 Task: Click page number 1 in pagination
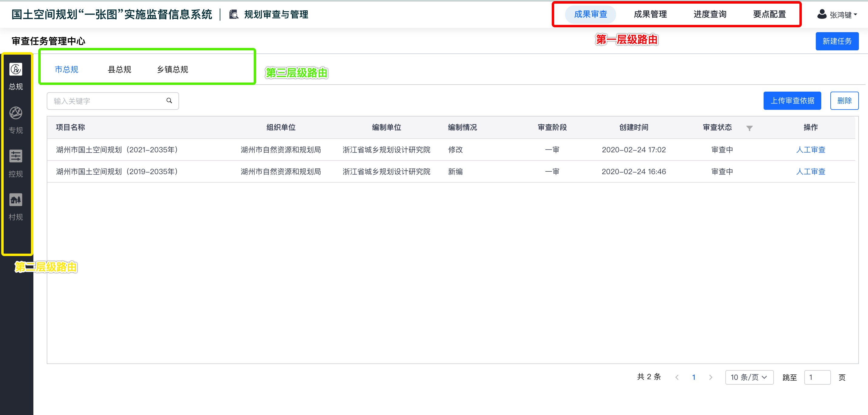coord(694,377)
